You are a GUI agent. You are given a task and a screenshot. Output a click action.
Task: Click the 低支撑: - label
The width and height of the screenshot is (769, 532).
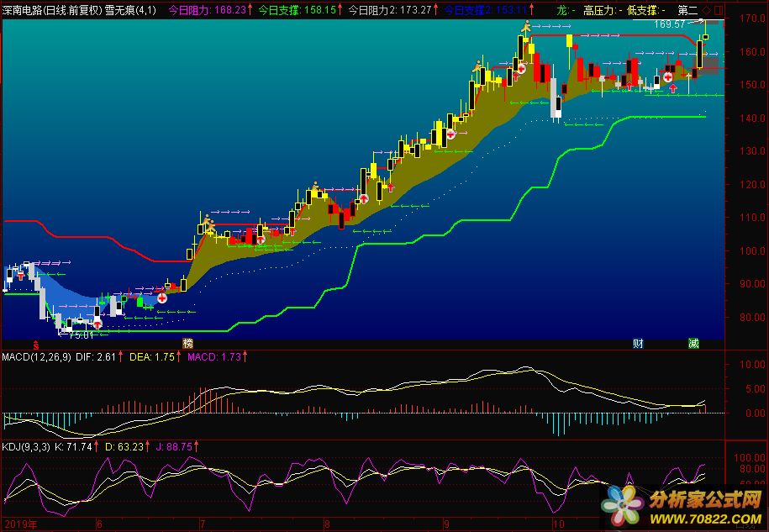click(x=647, y=10)
